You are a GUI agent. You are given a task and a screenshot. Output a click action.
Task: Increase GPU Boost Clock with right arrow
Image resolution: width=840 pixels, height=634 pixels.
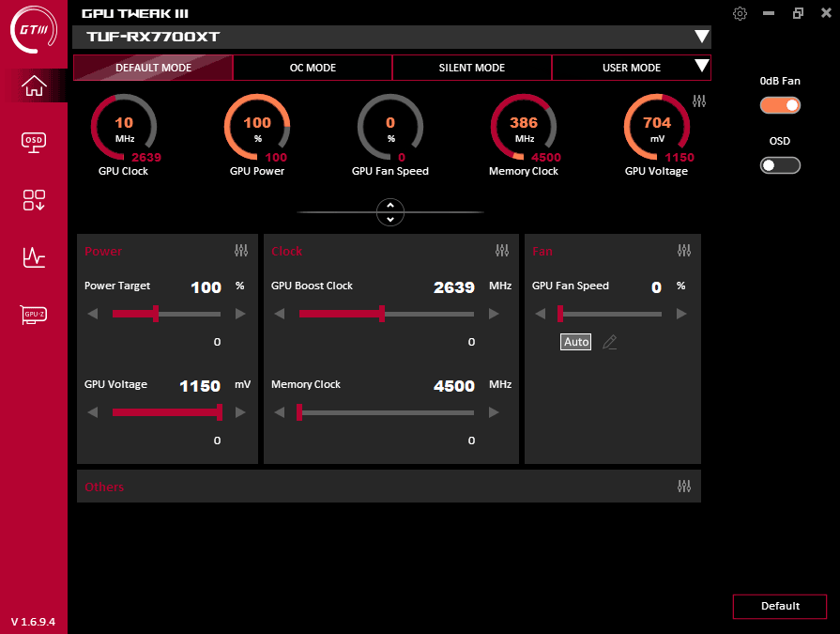coord(494,314)
